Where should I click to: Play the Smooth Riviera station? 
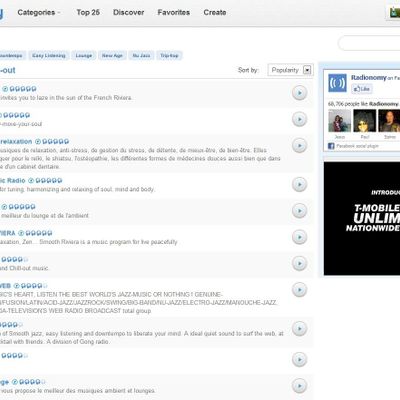tap(299, 237)
